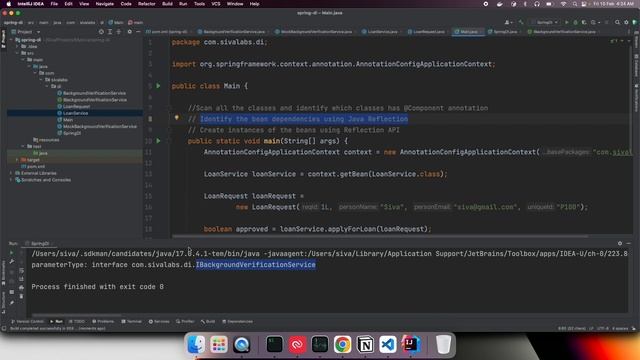This screenshot has width=640, height=360.
Task: Click Collapse All icon in the Project panel header
Action: 119,32
